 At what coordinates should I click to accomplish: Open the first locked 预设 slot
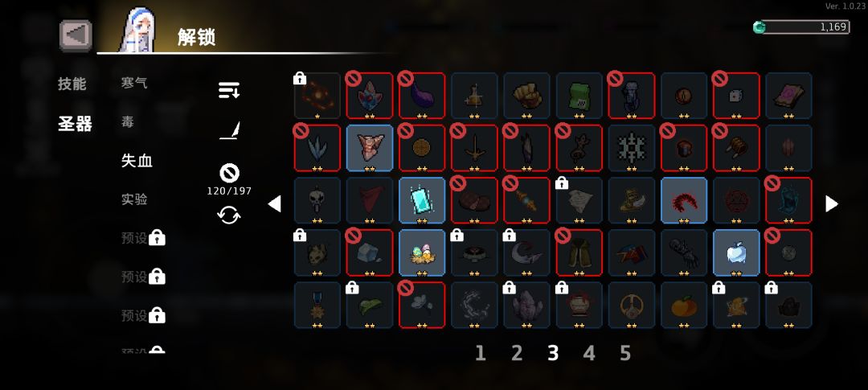(143, 238)
